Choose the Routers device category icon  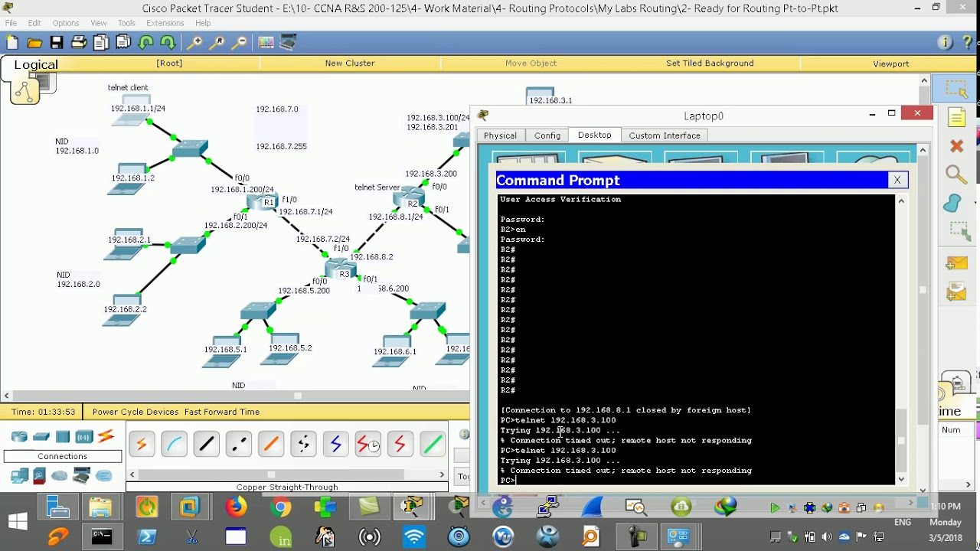coord(20,437)
